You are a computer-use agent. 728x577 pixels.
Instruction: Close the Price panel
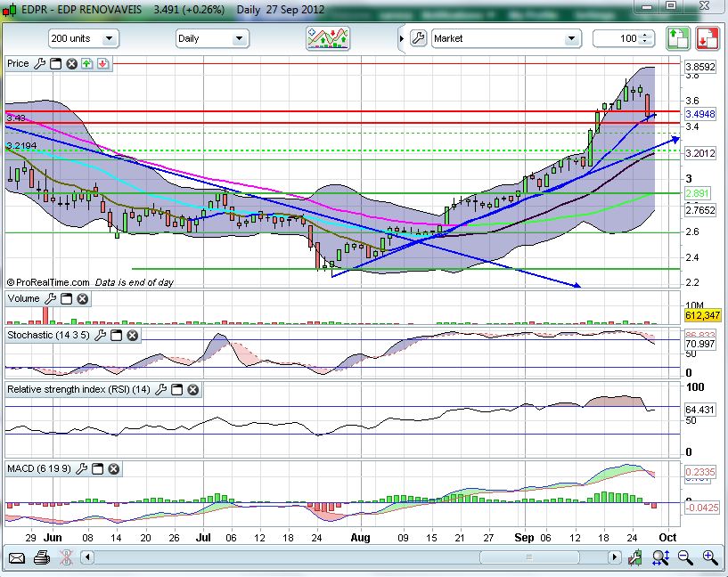coord(71,64)
